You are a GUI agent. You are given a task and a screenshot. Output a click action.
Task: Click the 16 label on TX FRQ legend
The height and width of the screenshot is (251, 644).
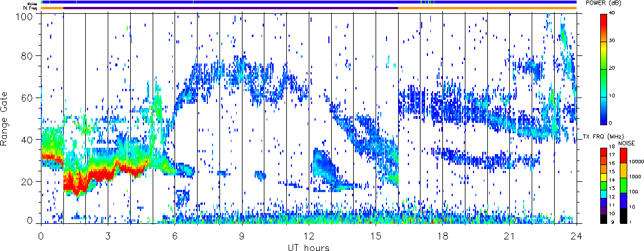click(x=612, y=163)
